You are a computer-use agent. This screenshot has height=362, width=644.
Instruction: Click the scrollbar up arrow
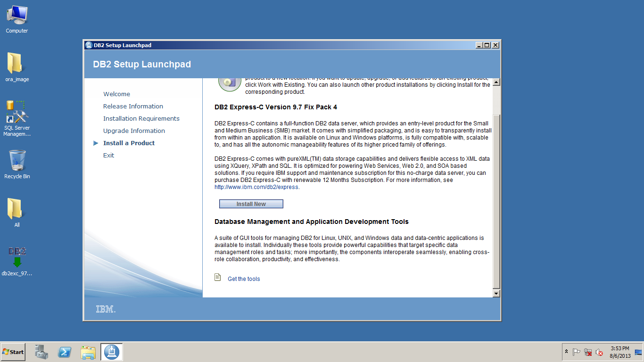point(496,82)
